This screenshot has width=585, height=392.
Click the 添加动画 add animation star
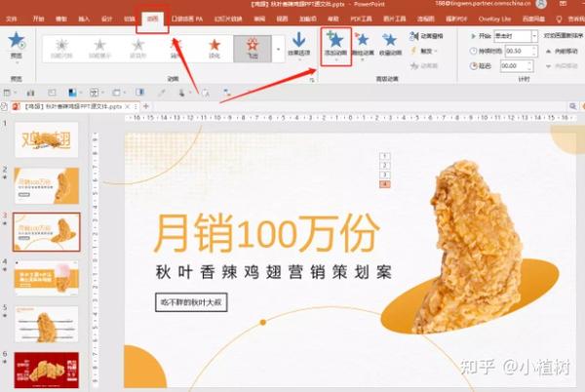point(335,40)
